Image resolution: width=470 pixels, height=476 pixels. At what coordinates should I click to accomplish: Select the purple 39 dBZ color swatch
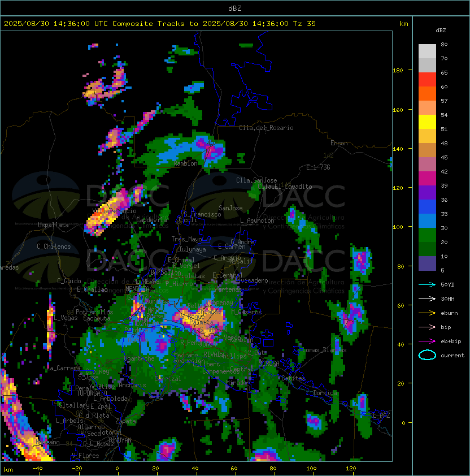[x=427, y=192]
